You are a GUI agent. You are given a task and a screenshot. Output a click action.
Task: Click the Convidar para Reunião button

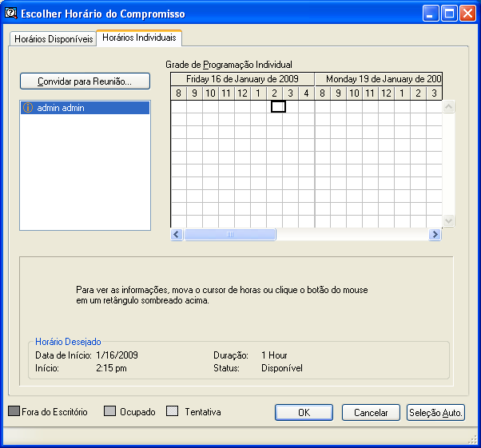pyautogui.click(x=85, y=81)
